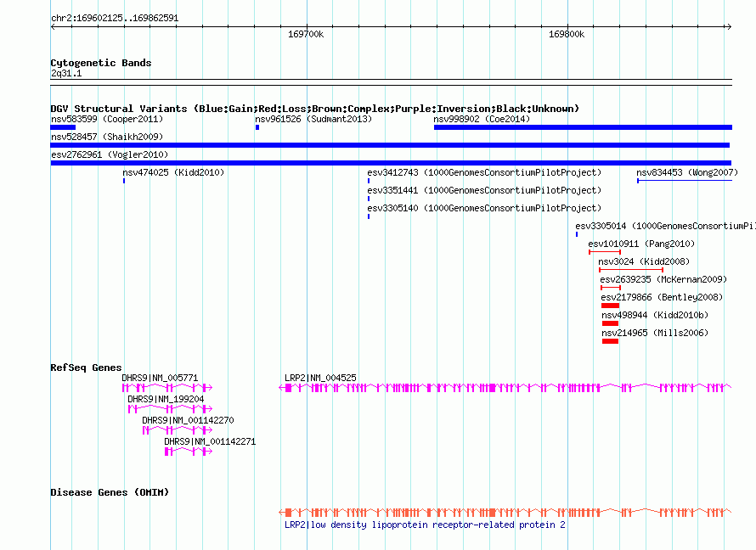Click the esv3351441 1000Genomes variant label
756x550 pixels.
point(484,190)
